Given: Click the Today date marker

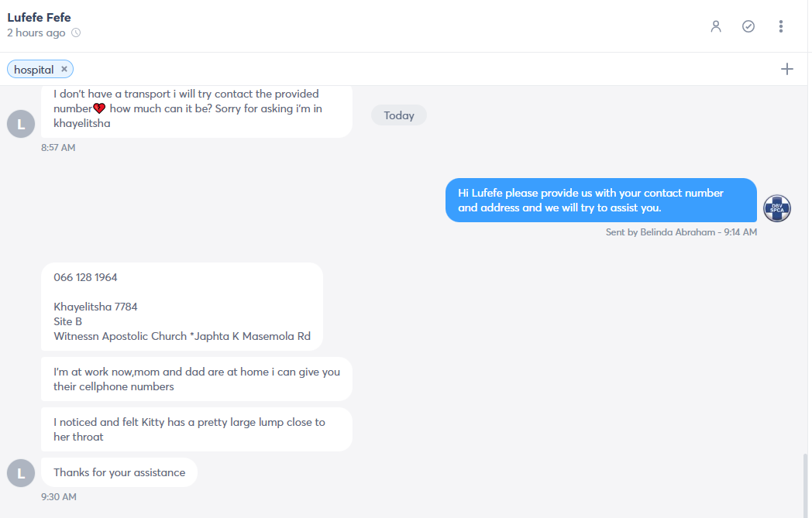Looking at the screenshot, I should (399, 115).
